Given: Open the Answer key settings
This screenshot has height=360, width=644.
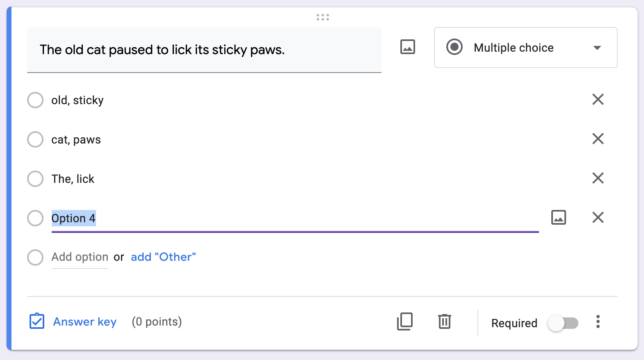Looking at the screenshot, I should pos(84,322).
